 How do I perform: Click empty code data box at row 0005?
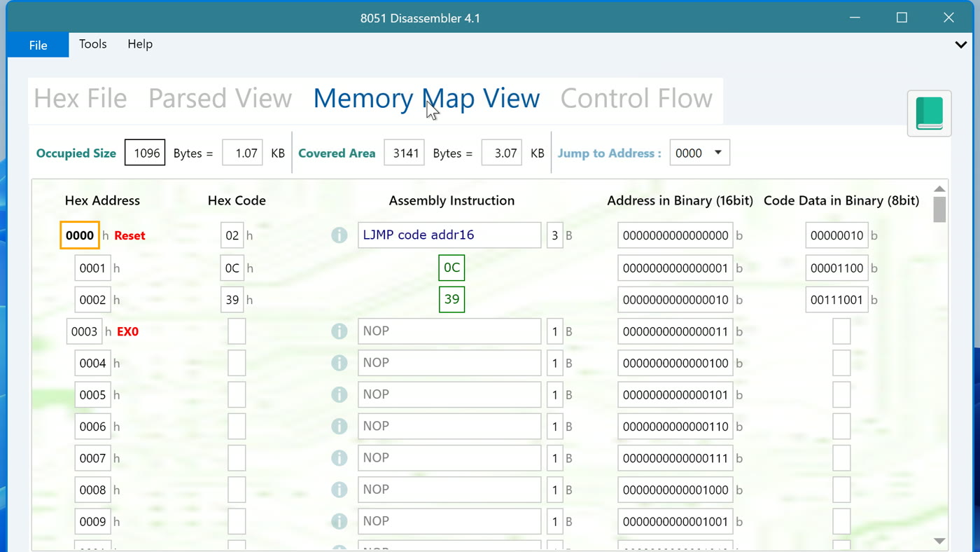841,394
